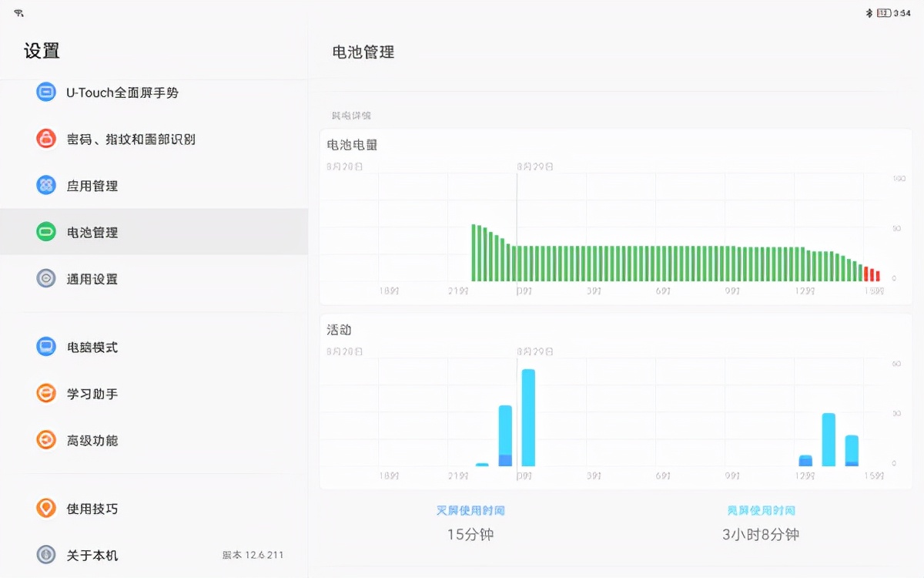Select the 学习助手 learning assistant icon
The width and height of the screenshot is (924, 578).
pos(46,393)
